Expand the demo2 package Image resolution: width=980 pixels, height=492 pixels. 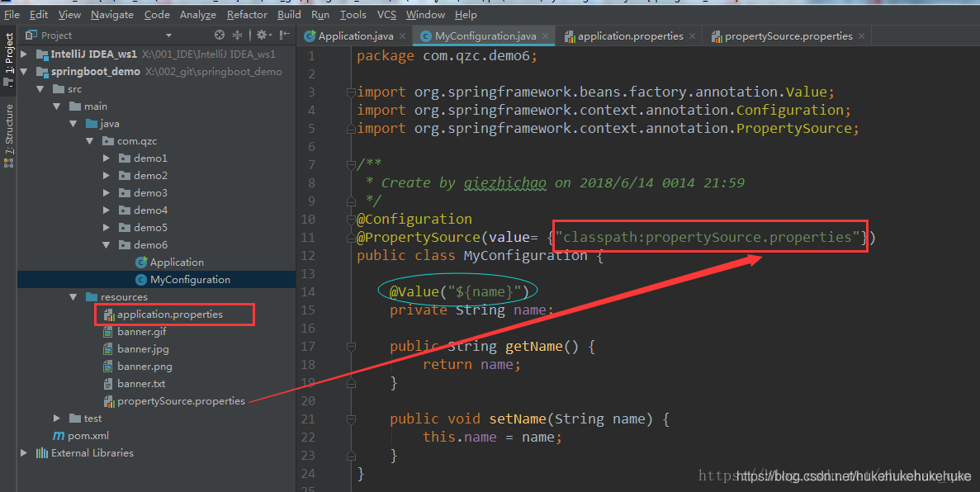(x=107, y=176)
